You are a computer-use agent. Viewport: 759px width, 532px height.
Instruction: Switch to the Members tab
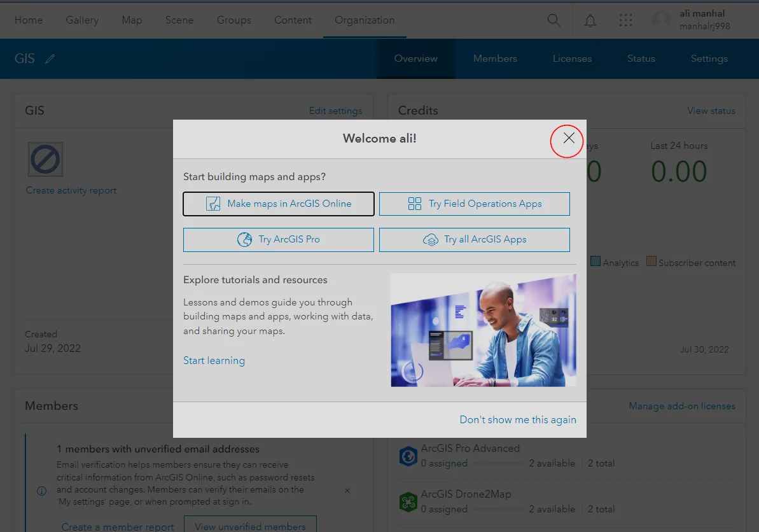point(495,59)
